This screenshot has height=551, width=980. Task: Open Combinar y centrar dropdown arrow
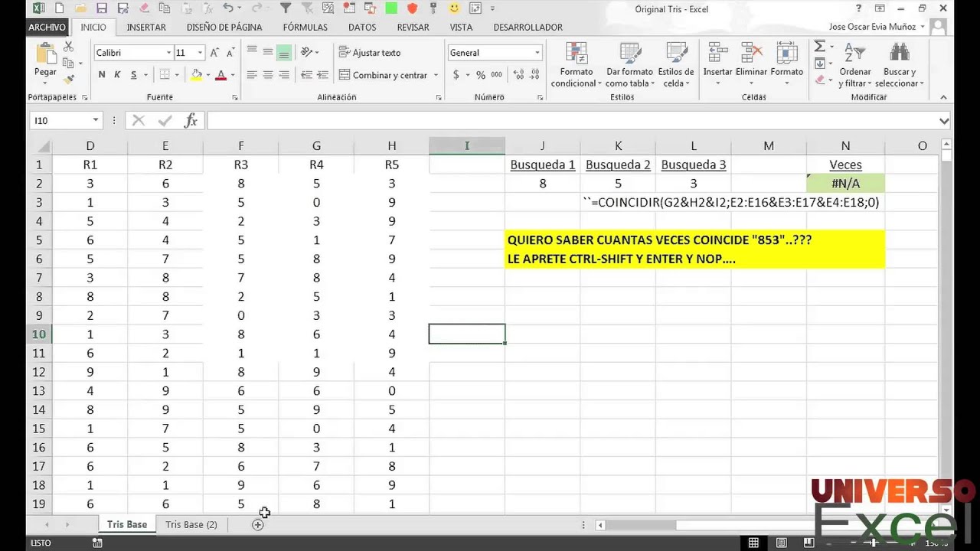coord(436,75)
